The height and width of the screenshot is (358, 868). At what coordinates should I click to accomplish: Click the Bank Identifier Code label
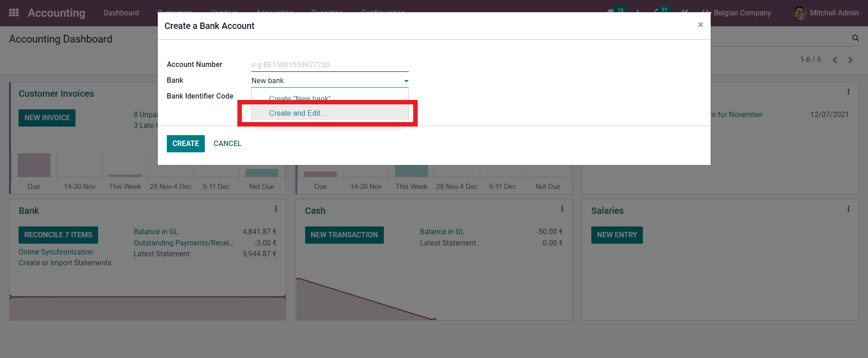200,96
